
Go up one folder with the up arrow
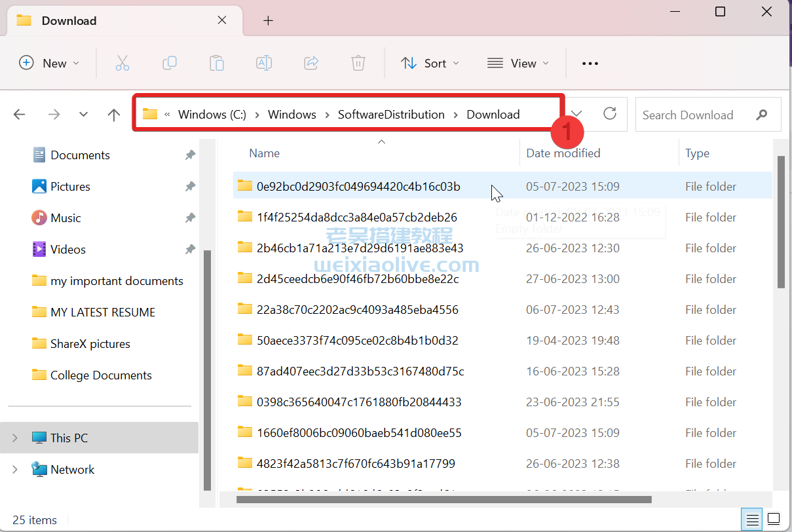113,114
